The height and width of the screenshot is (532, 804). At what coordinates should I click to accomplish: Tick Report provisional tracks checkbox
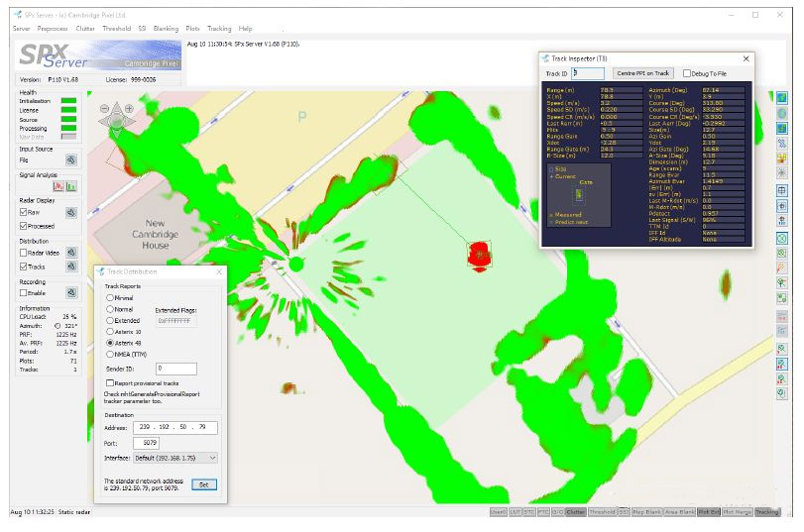pyautogui.click(x=110, y=381)
